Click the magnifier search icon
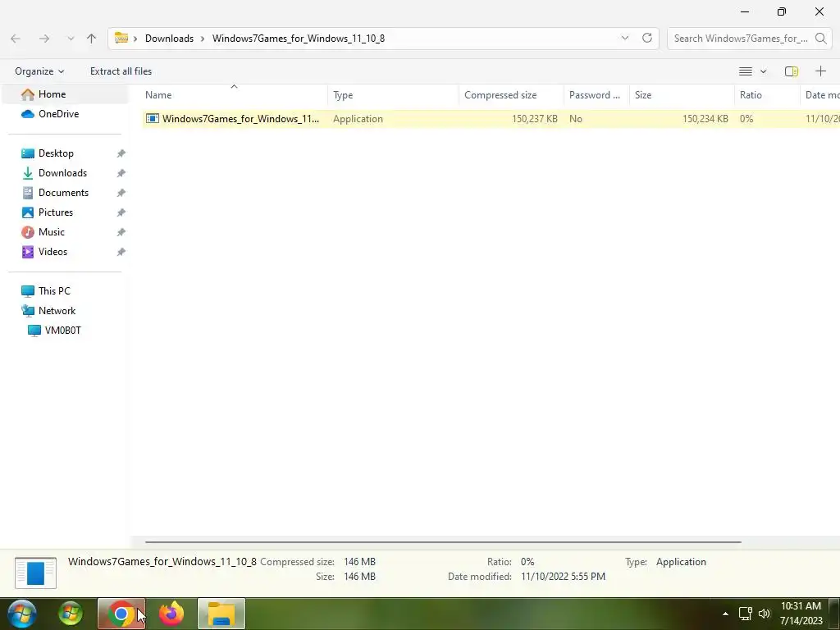The height and width of the screenshot is (630, 840). [820, 39]
